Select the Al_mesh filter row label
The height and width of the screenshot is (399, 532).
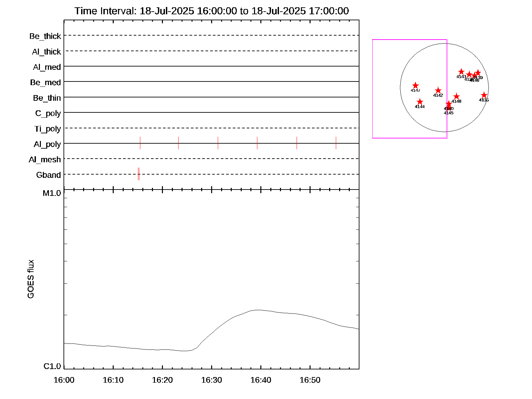point(45,160)
